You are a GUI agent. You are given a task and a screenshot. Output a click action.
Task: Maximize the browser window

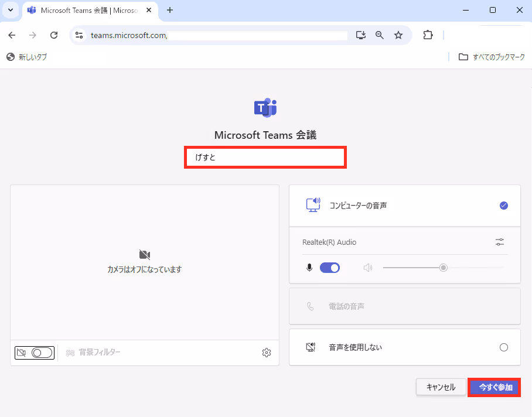tap(493, 10)
